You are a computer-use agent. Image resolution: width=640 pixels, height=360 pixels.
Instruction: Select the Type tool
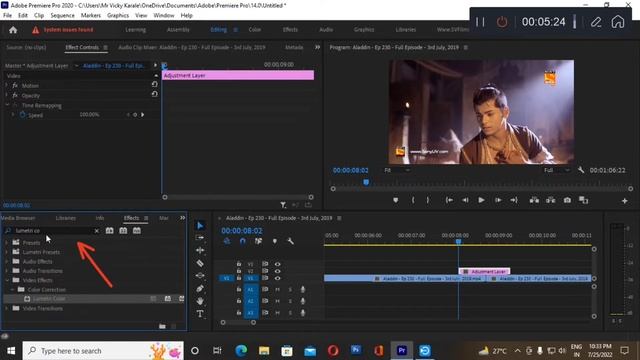point(200,314)
